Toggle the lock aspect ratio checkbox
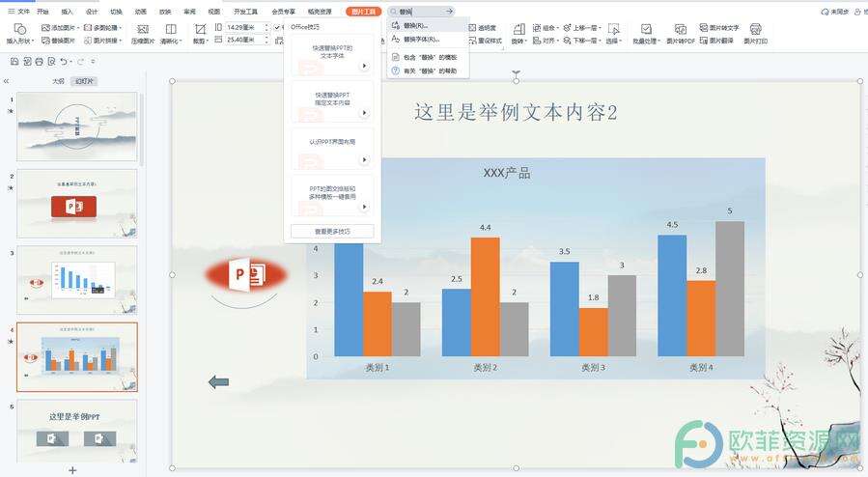Image resolution: width=868 pixels, height=477 pixels. (x=277, y=27)
